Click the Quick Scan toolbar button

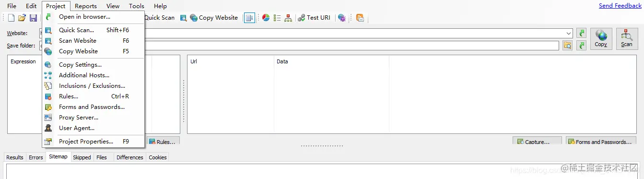pos(160,18)
